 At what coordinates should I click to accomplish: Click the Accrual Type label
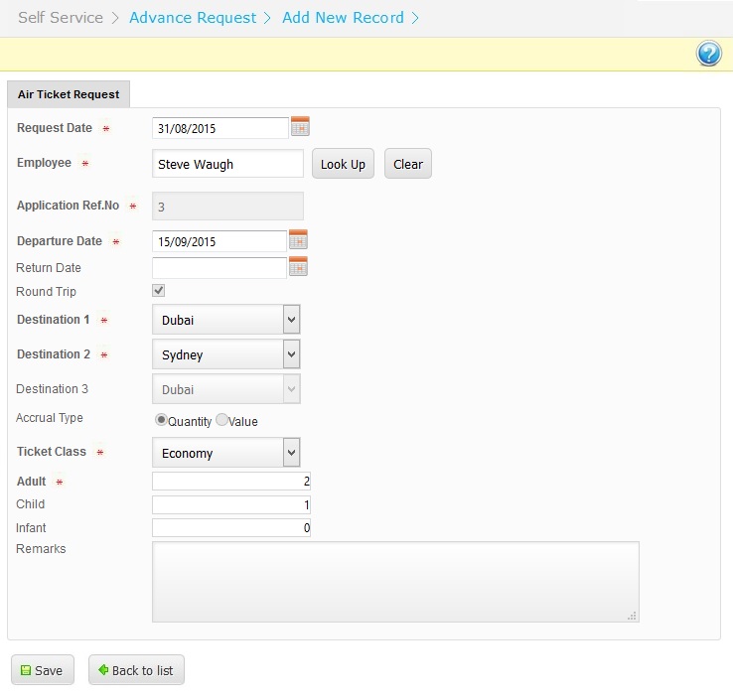click(50, 418)
